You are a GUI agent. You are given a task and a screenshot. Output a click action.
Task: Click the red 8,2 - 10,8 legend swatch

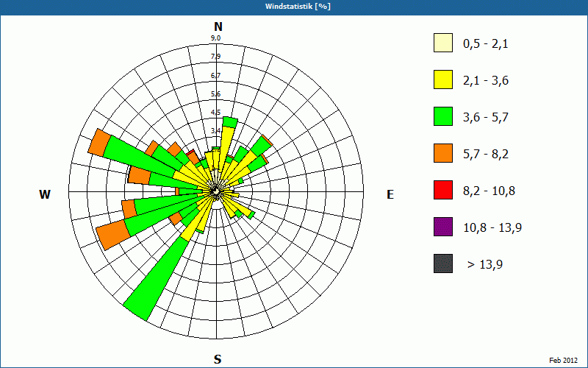[443, 190]
